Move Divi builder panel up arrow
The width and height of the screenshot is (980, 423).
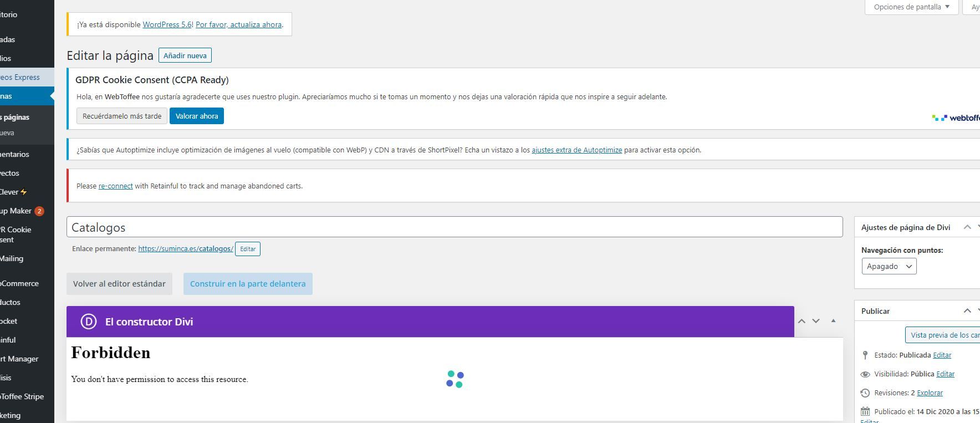pyautogui.click(x=802, y=321)
